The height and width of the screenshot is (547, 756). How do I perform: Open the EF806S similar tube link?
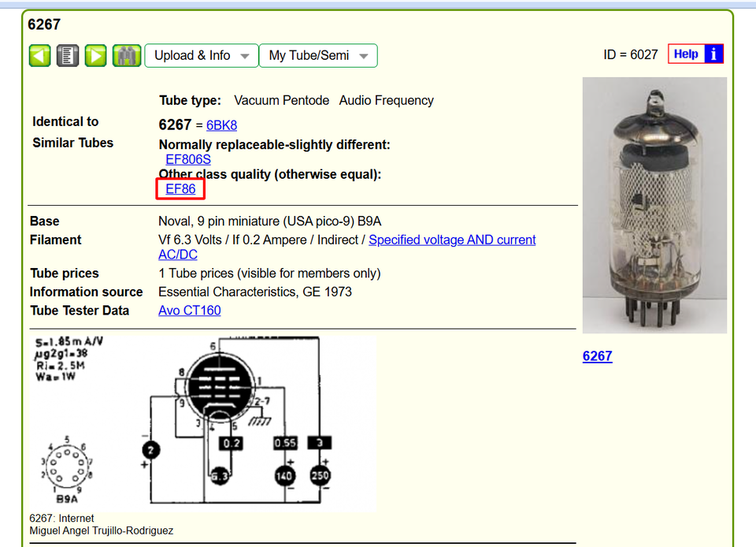[x=188, y=160]
